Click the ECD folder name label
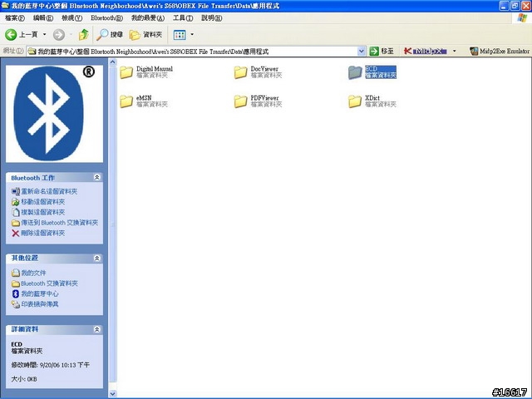The width and height of the screenshot is (532, 399). tap(371, 69)
